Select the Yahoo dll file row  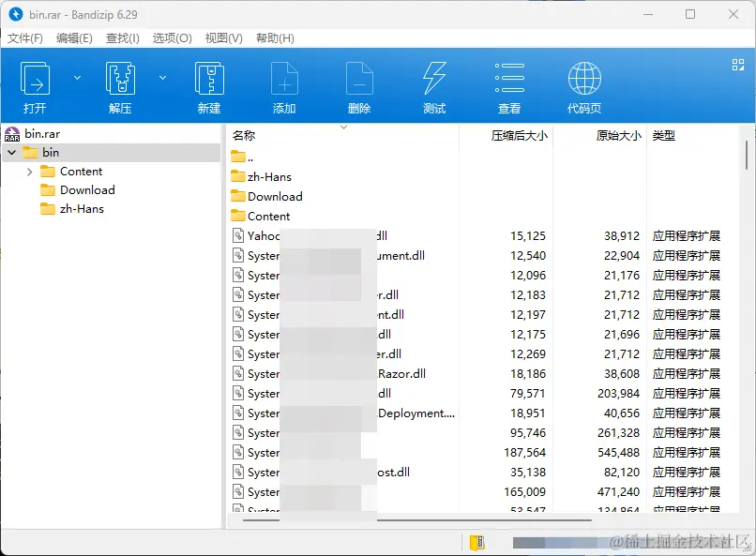pos(482,236)
